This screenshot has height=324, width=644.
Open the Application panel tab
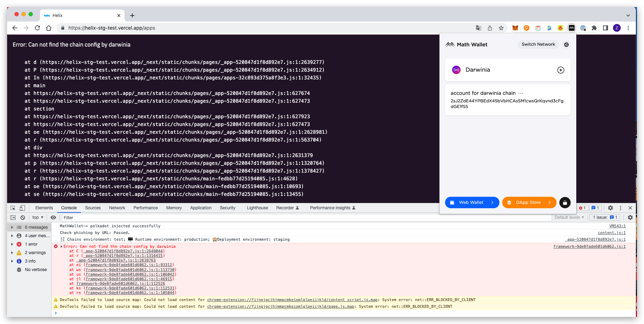[x=201, y=208]
